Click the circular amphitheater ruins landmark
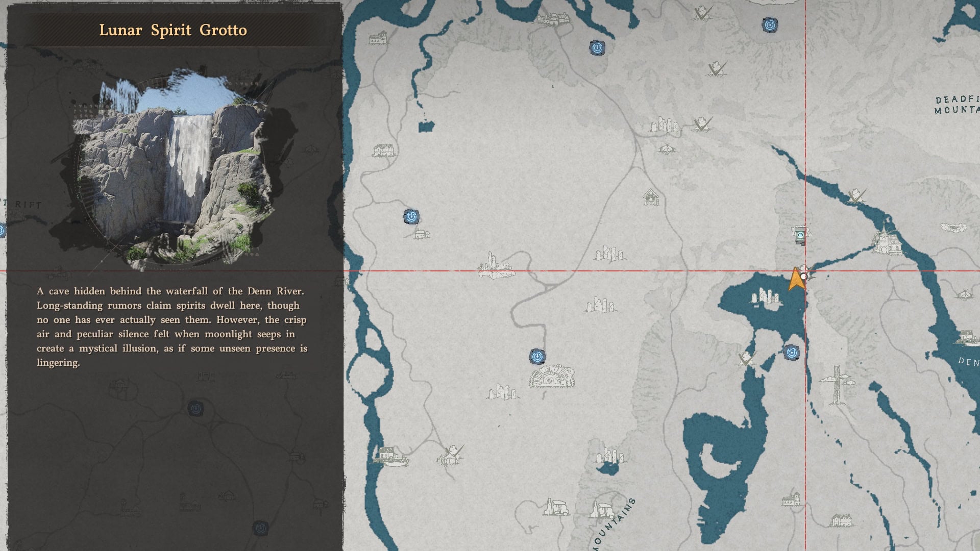The width and height of the screenshot is (980, 551). pyautogui.click(x=551, y=378)
